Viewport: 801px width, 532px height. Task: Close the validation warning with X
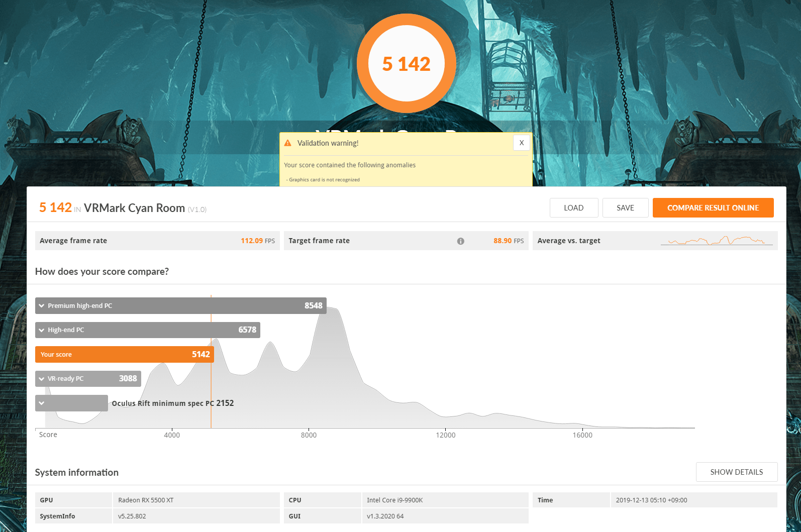click(x=521, y=143)
